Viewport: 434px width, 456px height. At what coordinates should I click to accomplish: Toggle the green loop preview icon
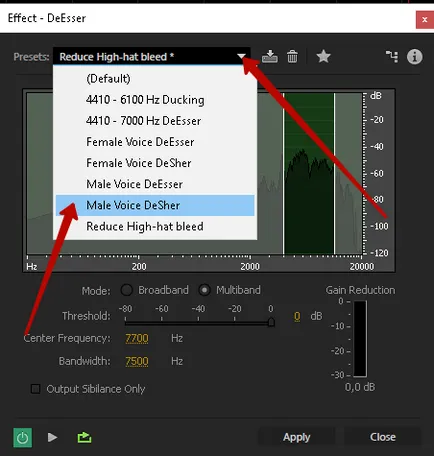click(84, 437)
